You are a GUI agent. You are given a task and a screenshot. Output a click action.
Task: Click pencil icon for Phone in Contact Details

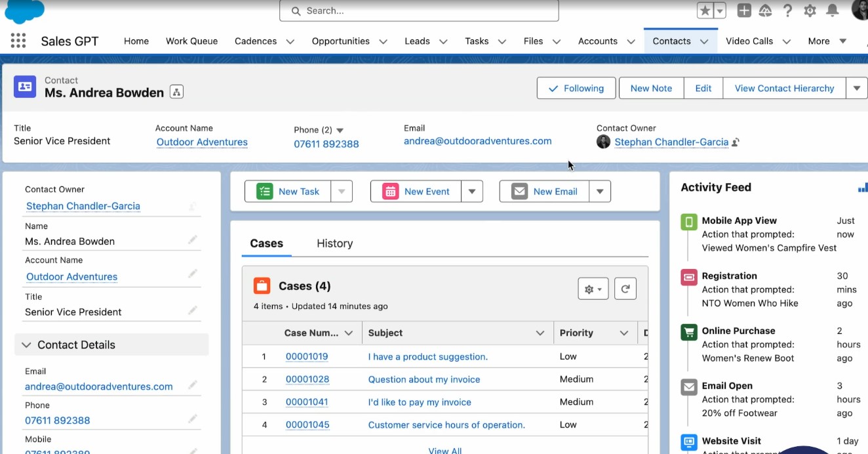[193, 419]
